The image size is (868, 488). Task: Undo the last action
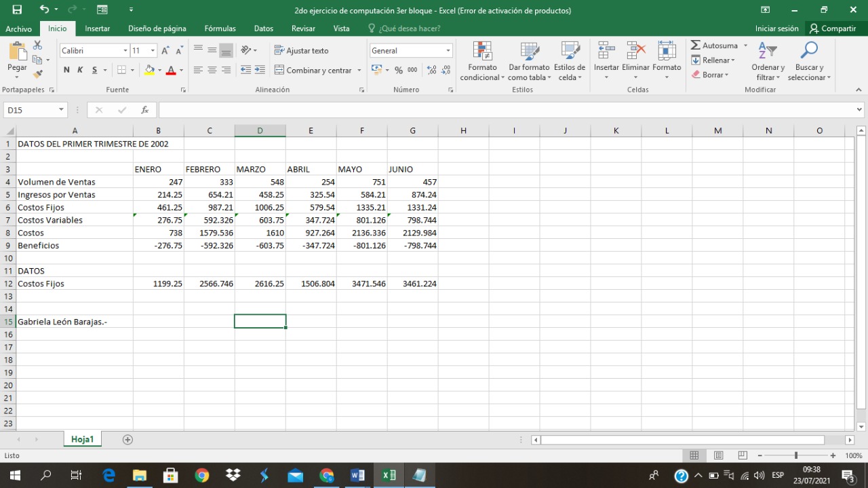click(44, 10)
